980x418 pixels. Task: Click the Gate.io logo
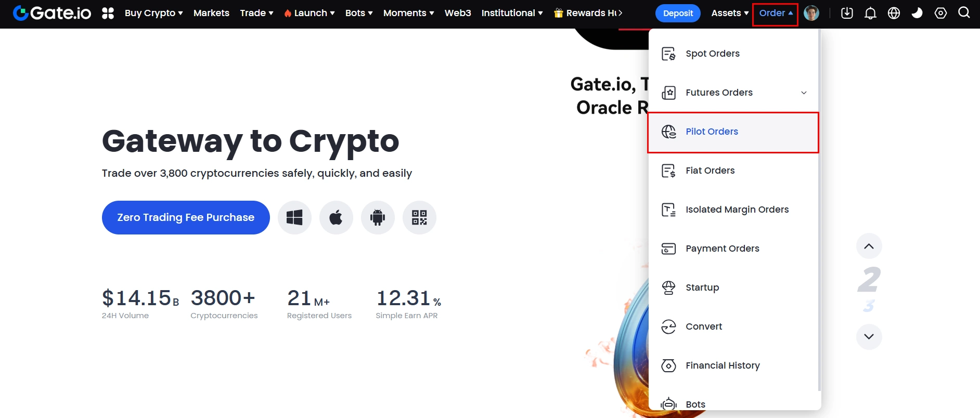pos(52,13)
